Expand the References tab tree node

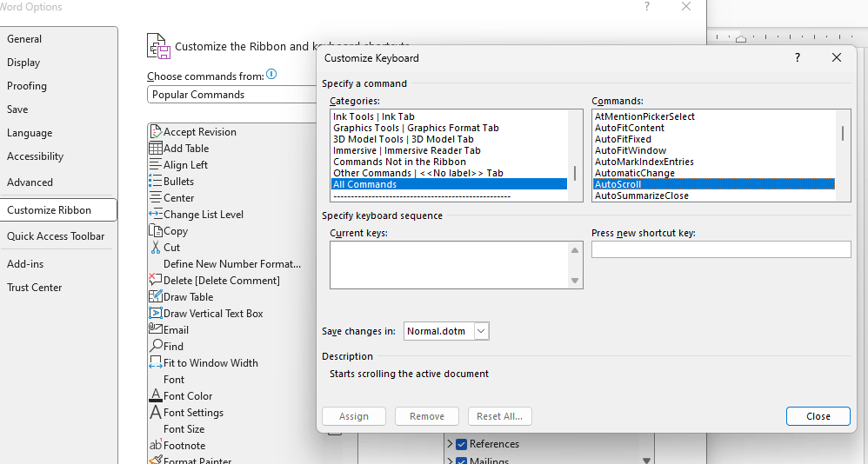450,444
